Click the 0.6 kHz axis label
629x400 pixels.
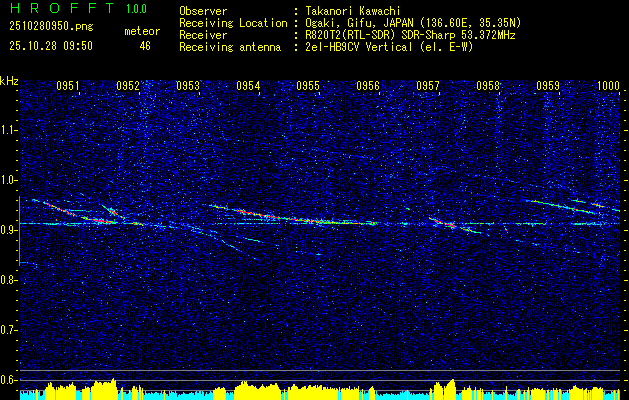[9, 380]
